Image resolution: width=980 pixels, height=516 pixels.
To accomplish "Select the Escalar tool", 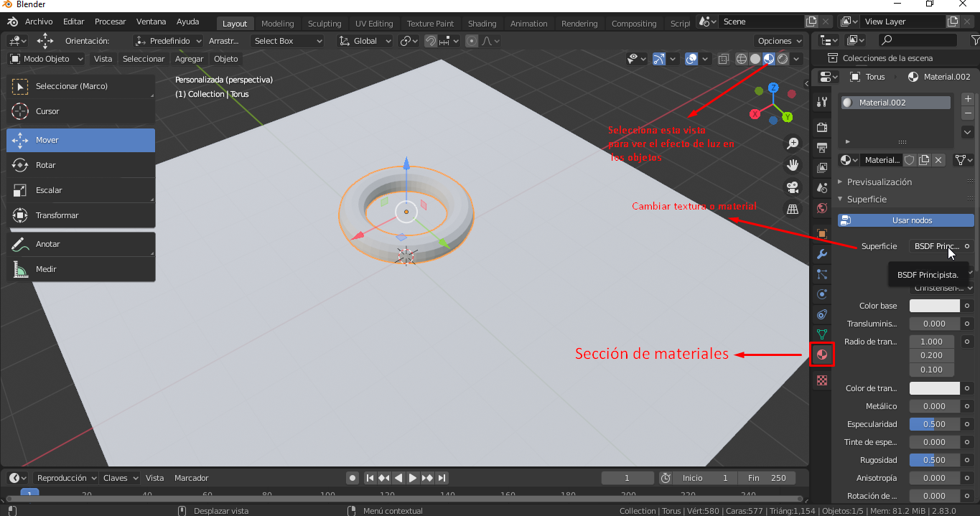I will tap(80, 189).
